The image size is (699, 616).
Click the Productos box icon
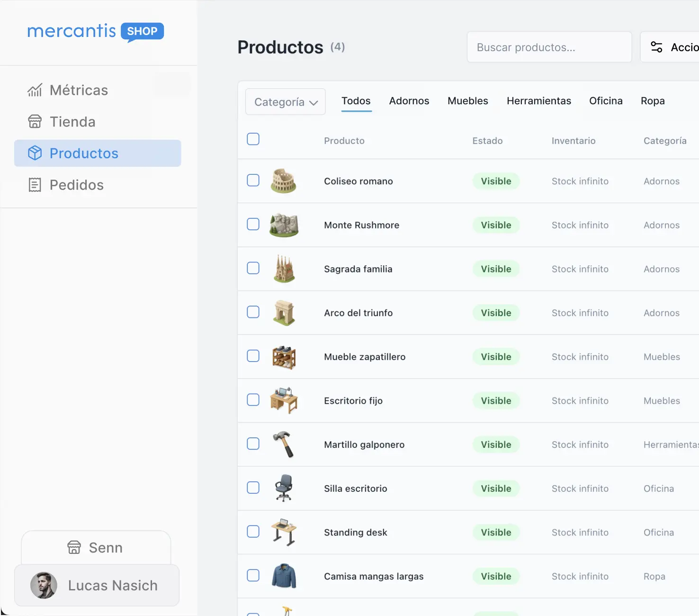[x=35, y=153]
